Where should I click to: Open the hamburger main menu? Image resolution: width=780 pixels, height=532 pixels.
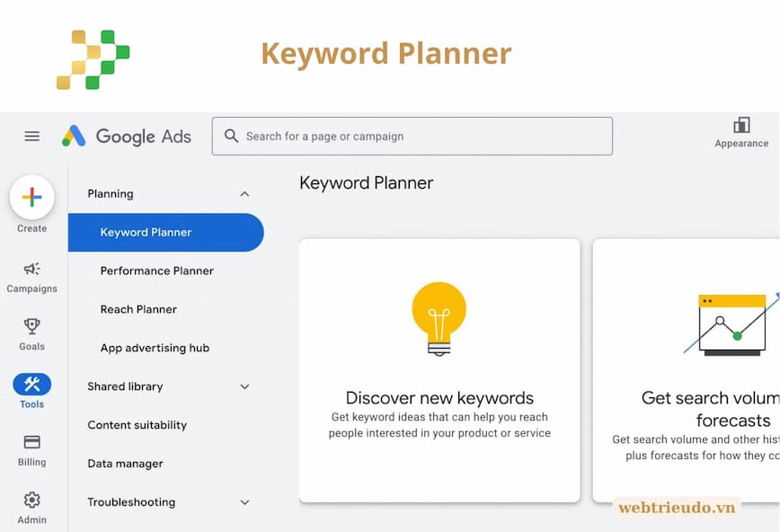[31, 136]
